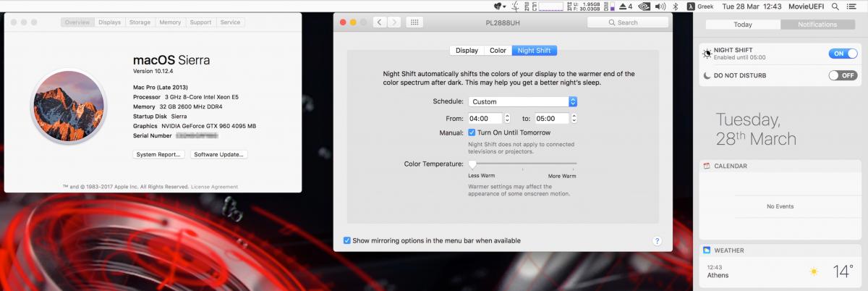Switch to Notifications view in Notification Center
This screenshot has height=291, width=868.
[x=817, y=25]
